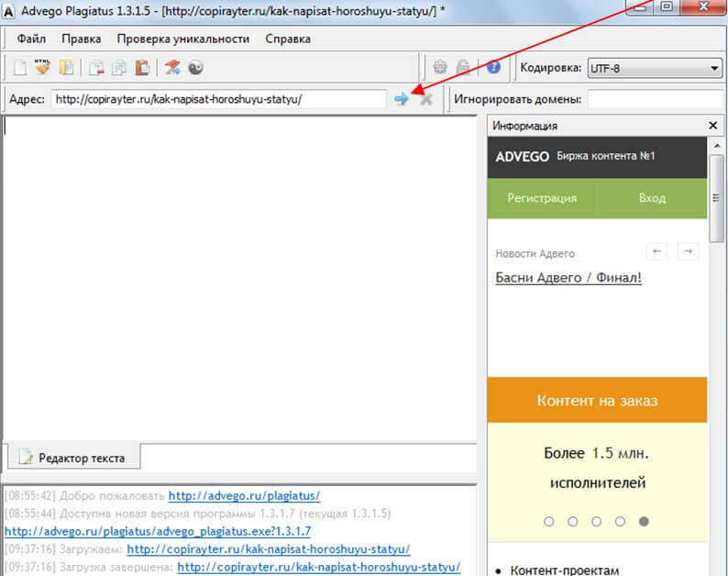The image size is (728, 576).
Task: Start the quick uniqueness check icon
Action: coord(172,68)
